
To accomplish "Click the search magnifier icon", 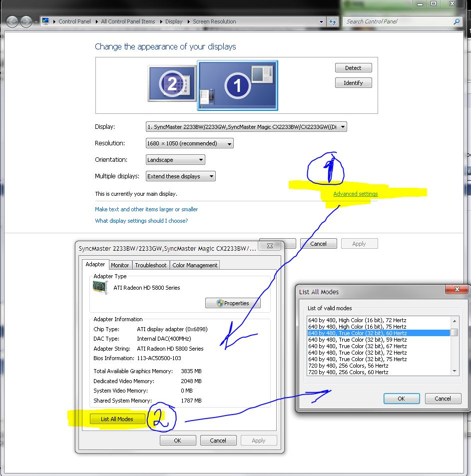I will [x=456, y=21].
